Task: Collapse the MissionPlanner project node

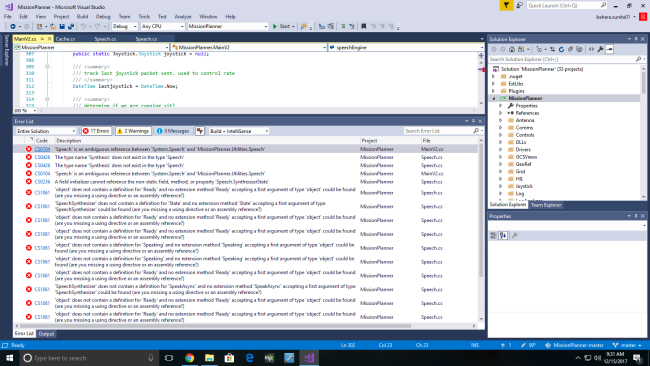Action: click(493, 98)
